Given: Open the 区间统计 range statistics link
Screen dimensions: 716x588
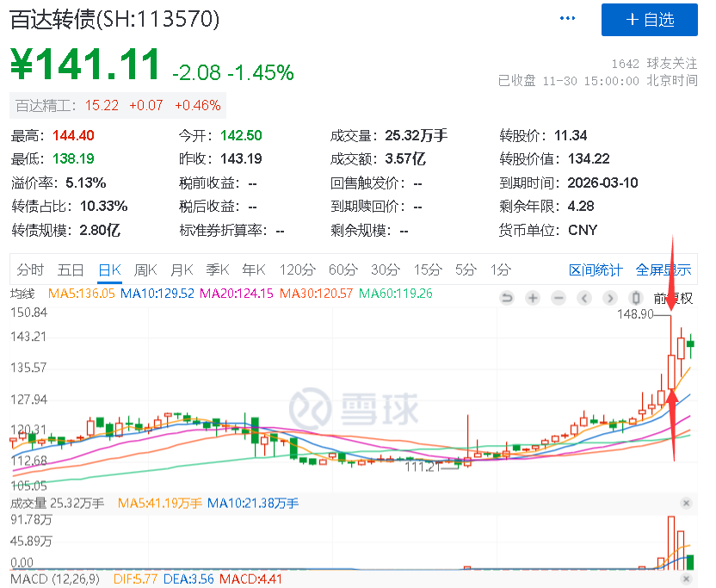Looking at the screenshot, I should (596, 270).
